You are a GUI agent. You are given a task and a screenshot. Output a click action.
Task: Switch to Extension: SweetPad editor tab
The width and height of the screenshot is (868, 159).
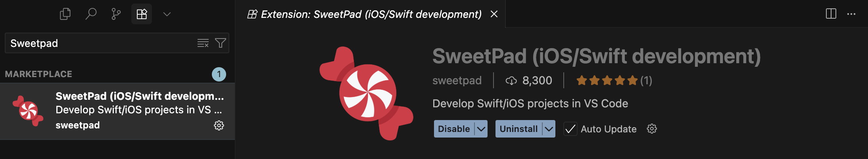pos(371,14)
